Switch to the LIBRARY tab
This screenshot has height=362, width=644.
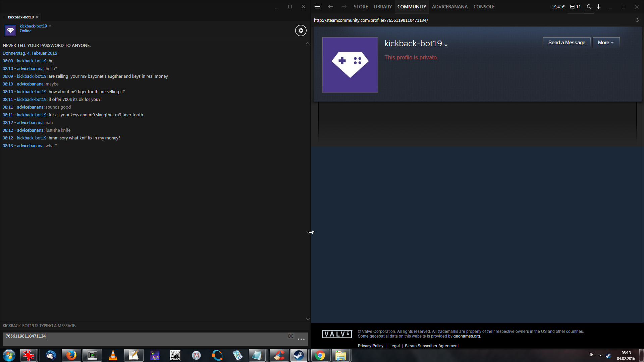tap(382, 7)
